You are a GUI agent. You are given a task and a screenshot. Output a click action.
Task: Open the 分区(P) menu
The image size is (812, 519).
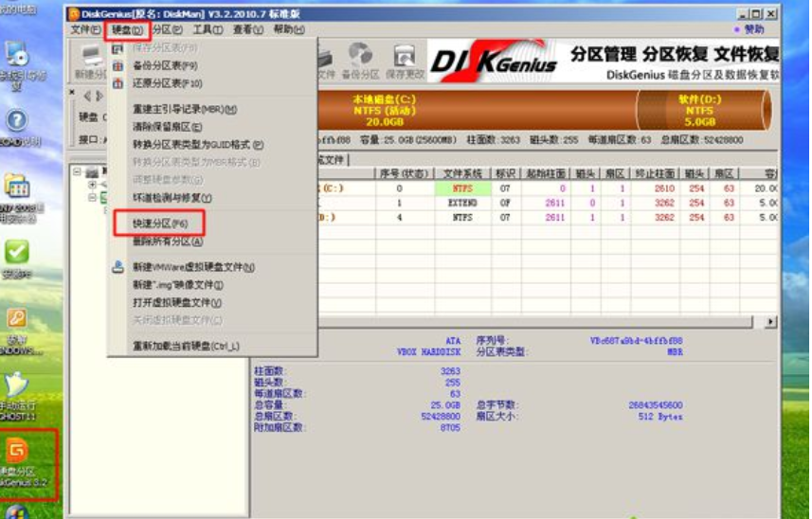click(x=168, y=30)
